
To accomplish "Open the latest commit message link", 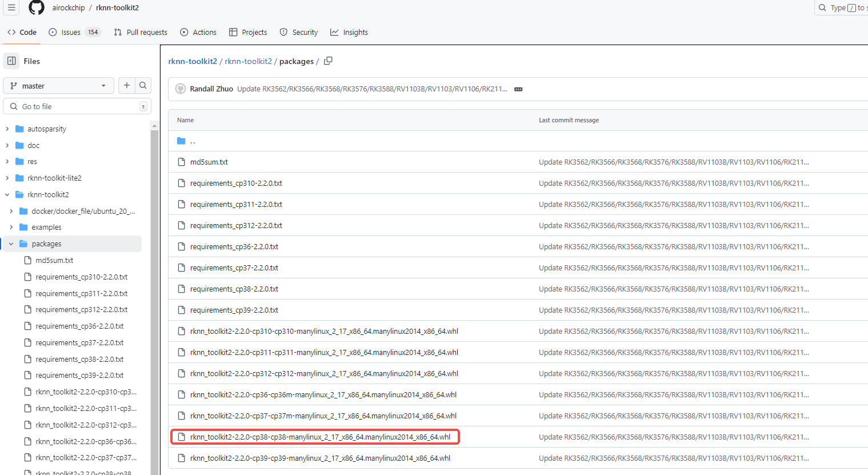I will pyautogui.click(x=372, y=89).
